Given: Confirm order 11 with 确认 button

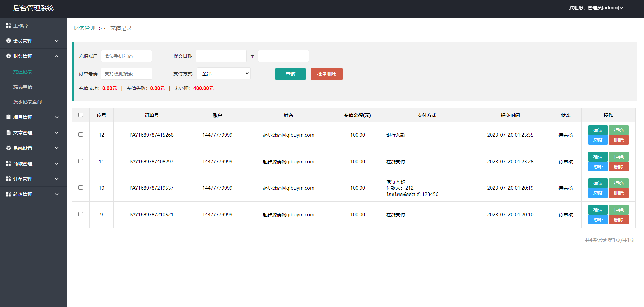Looking at the screenshot, I should [598, 157].
